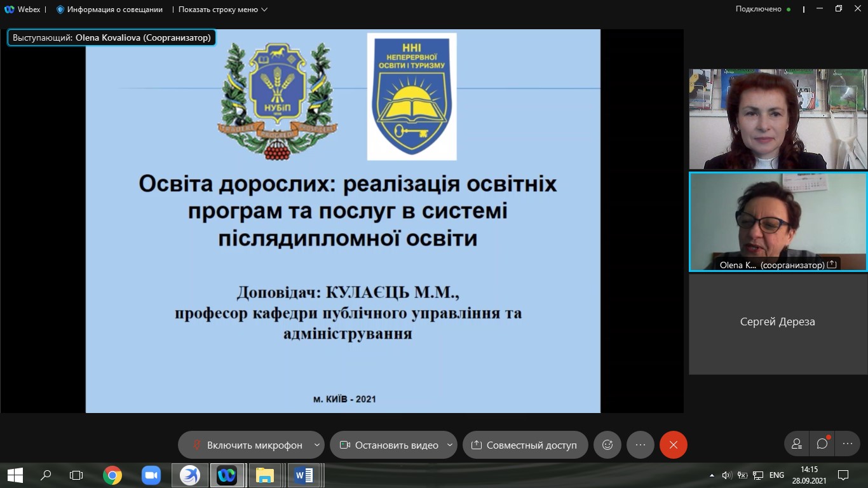Open the volume control in system tray
The height and width of the screenshot is (488, 868).
(728, 475)
